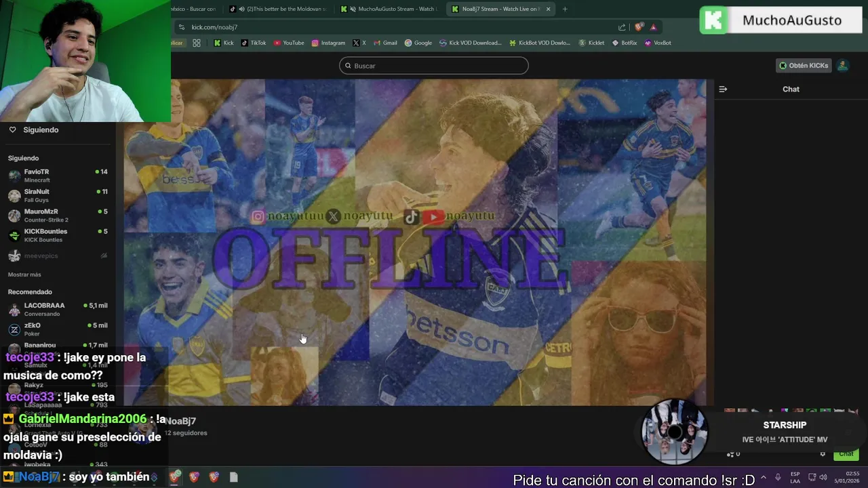Click the system tray microphone icon
This screenshot has width=868, height=488.
pos(778,477)
